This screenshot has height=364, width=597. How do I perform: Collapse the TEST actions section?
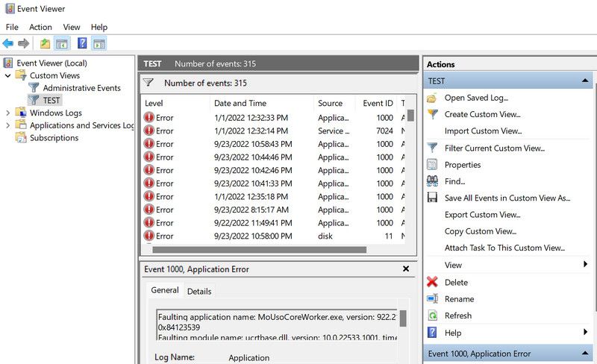click(586, 81)
